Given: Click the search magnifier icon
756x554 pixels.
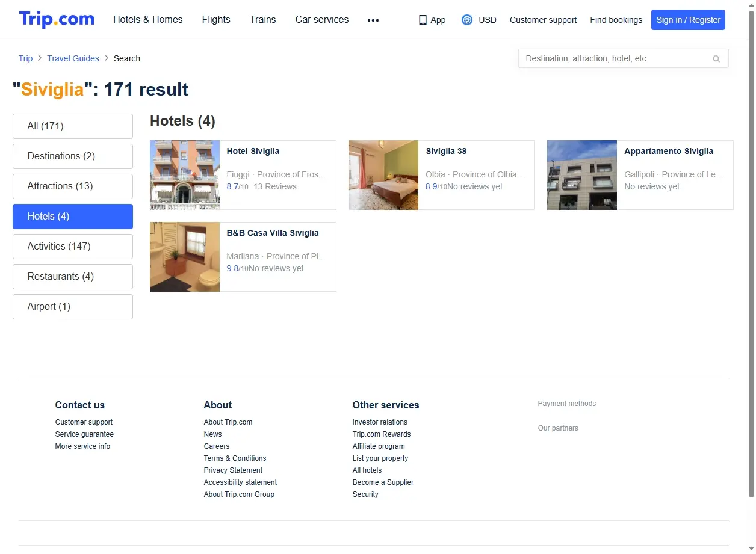Looking at the screenshot, I should click(716, 59).
